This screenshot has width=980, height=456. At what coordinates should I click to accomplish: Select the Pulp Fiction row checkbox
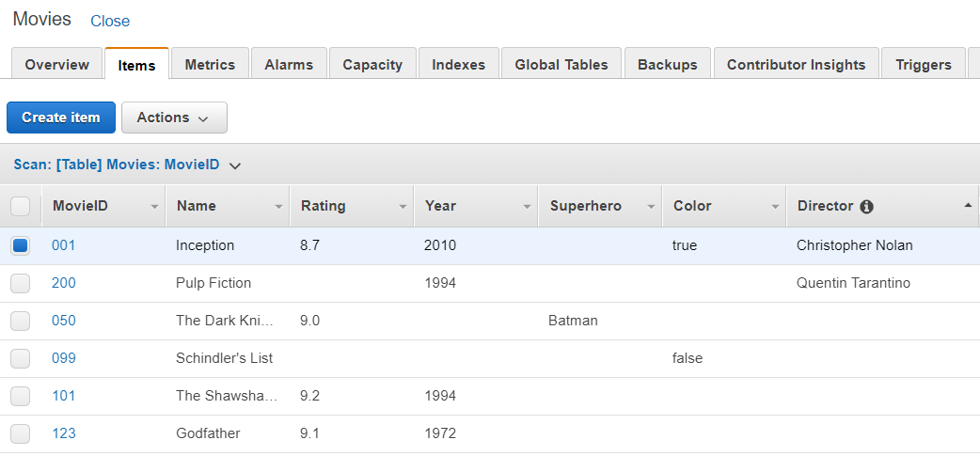point(21,283)
